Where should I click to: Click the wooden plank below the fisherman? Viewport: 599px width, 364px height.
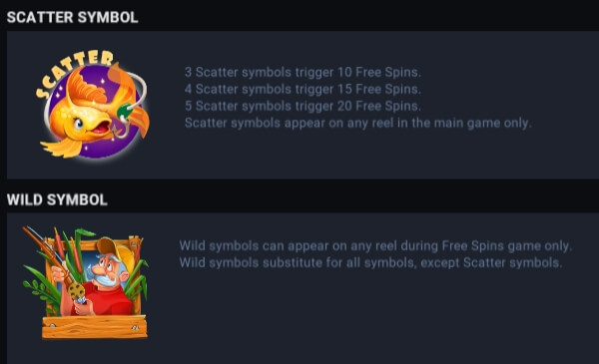point(95,327)
